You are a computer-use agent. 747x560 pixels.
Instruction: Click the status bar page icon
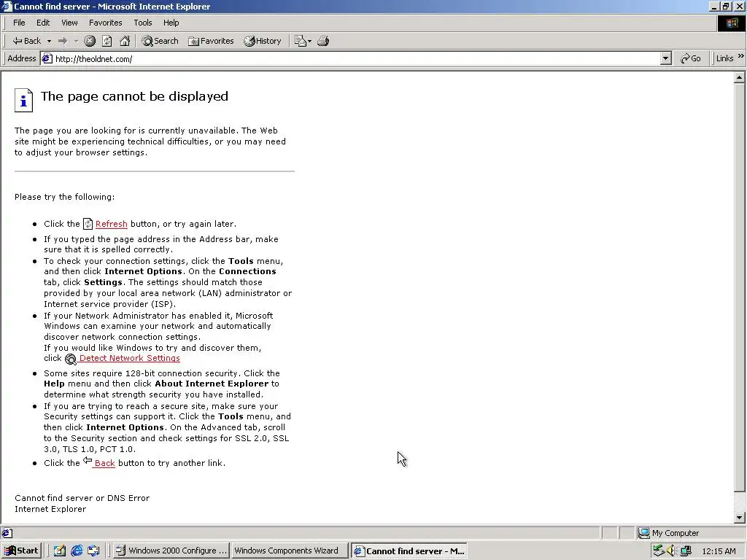pyautogui.click(x=7, y=533)
